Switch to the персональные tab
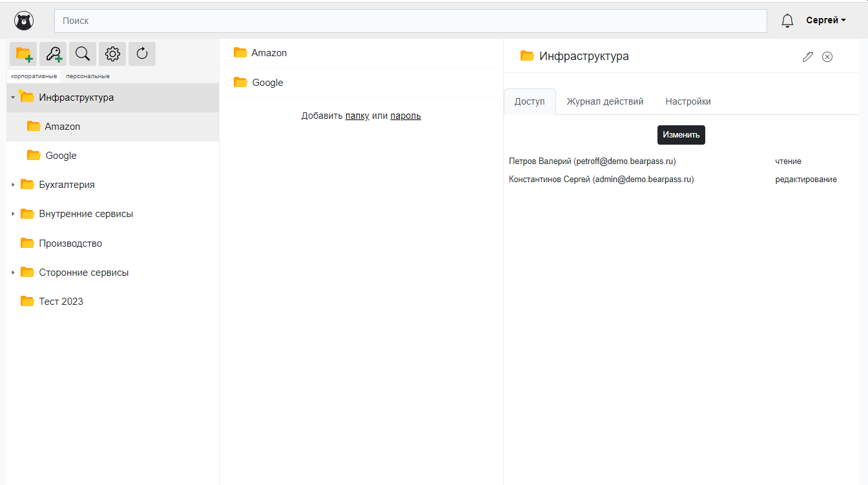Image resolution: width=868 pixels, height=485 pixels. point(88,76)
